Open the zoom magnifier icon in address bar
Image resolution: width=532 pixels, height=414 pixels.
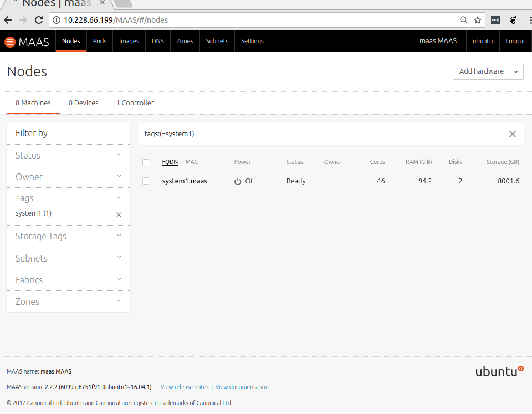(x=463, y=20)
